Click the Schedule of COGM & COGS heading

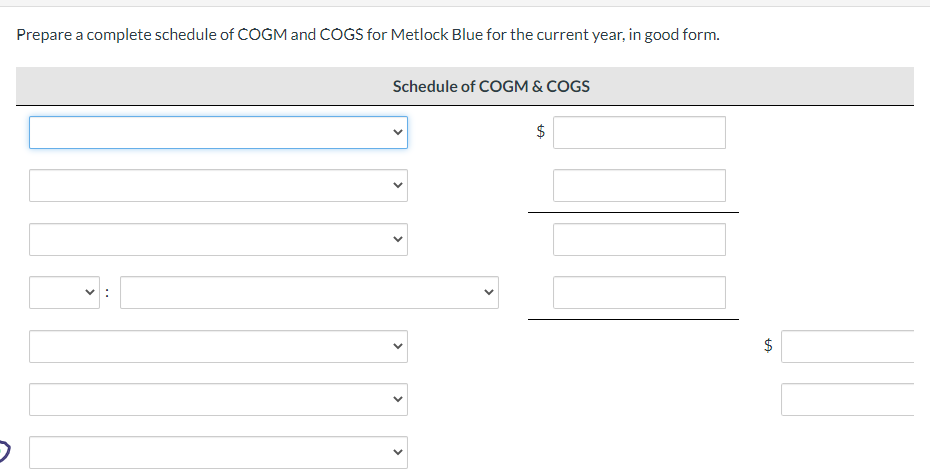491,86
